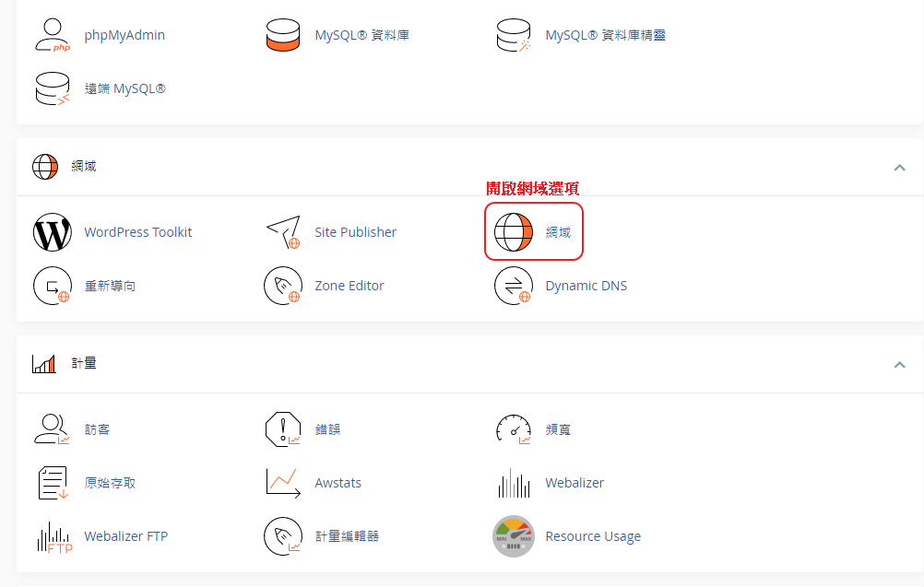Click the 頻寬 bandwidth speedometer icon
Image resolution: width=924 pixels, height=587 pixels.
coord(514,429)
